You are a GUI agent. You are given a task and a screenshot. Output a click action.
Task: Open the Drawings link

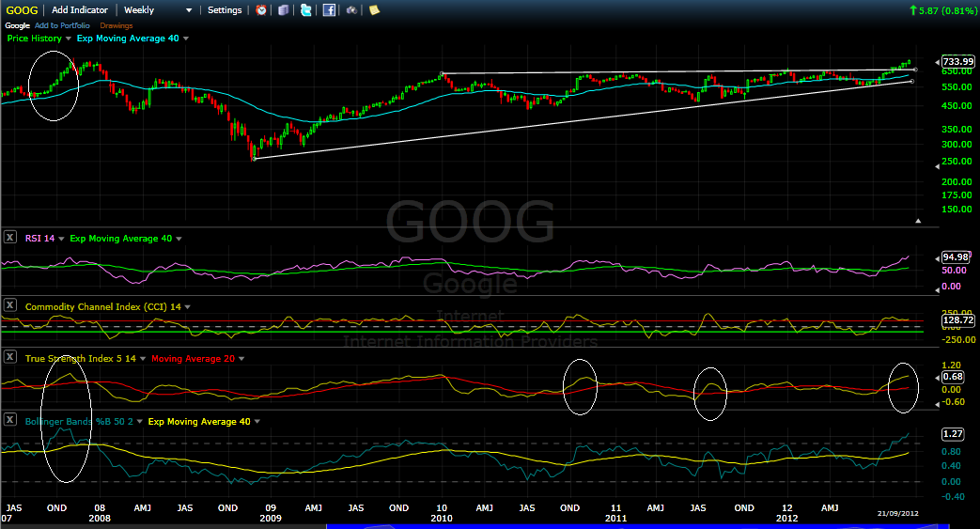point(117,25)
